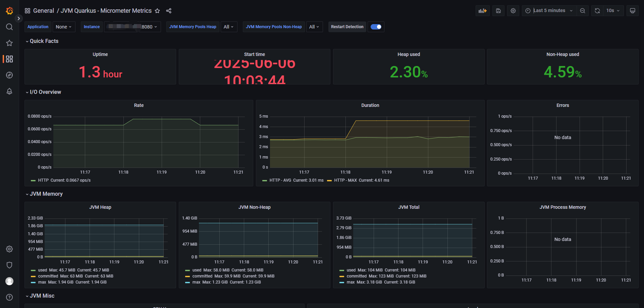
Task: Click the 1.3 hour uptime value
Action: (x=100, y=72)
